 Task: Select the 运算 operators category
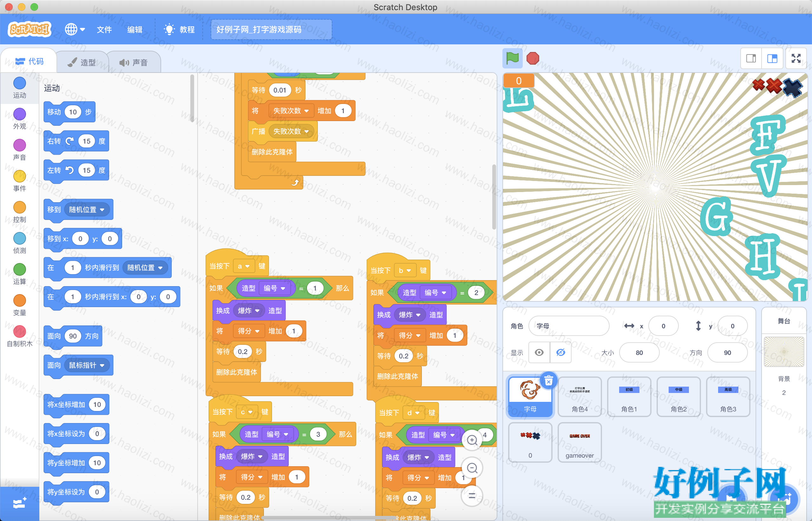[20, 274]
